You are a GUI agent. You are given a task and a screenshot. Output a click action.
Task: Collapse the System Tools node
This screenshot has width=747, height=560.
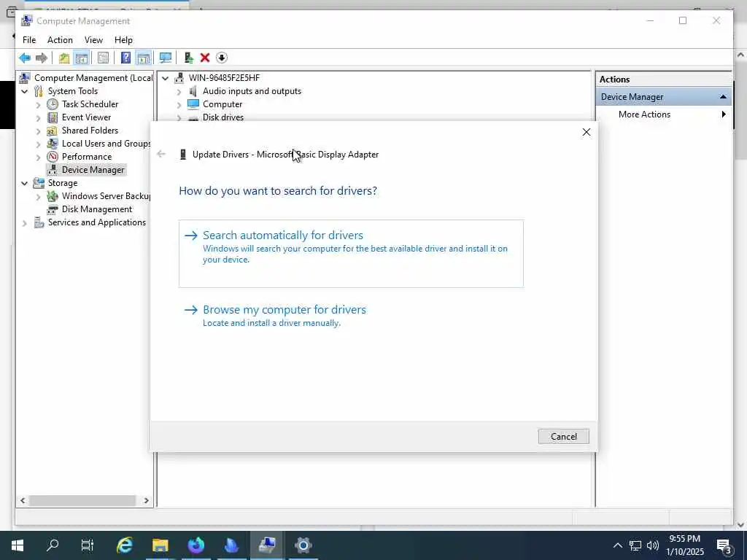[x=24, y=91]
